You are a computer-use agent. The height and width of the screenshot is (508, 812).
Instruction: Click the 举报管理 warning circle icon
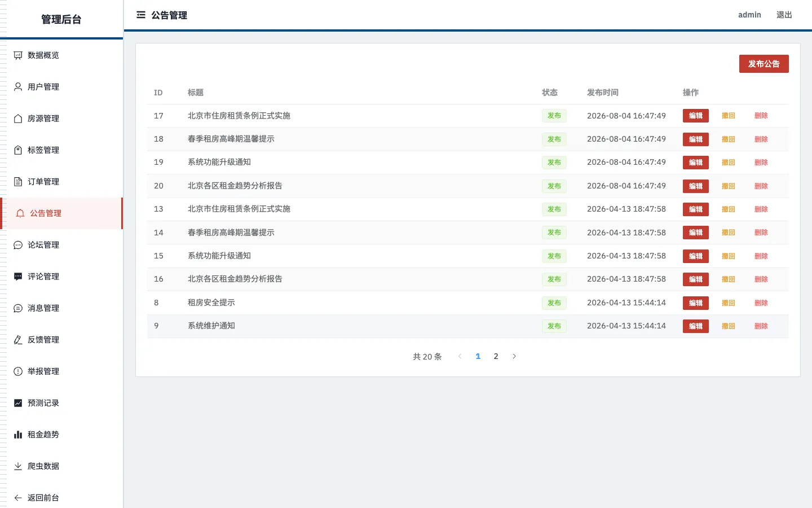tap(18, 371)
